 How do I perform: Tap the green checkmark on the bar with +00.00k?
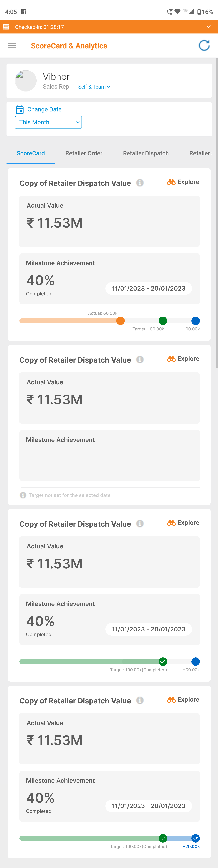click(x=163, y=661)
